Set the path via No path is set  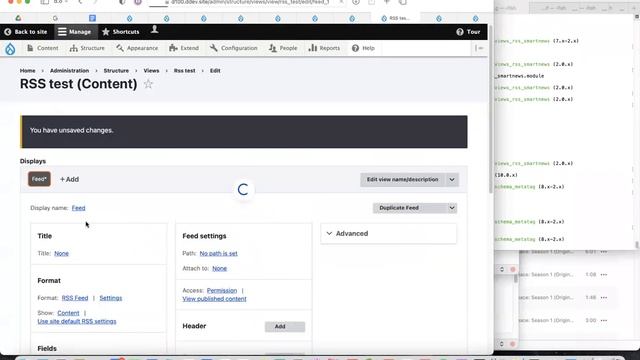218,253
